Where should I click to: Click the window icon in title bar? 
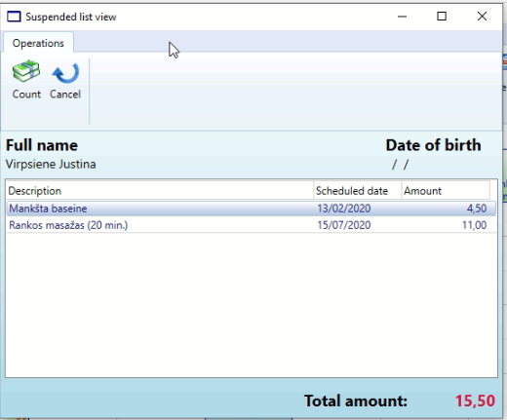(14, 17)
